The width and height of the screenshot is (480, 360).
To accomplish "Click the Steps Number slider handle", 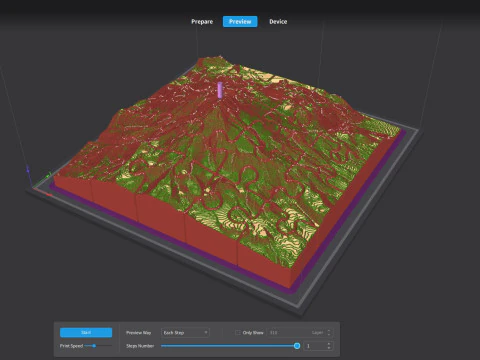I will pos(297,346).
